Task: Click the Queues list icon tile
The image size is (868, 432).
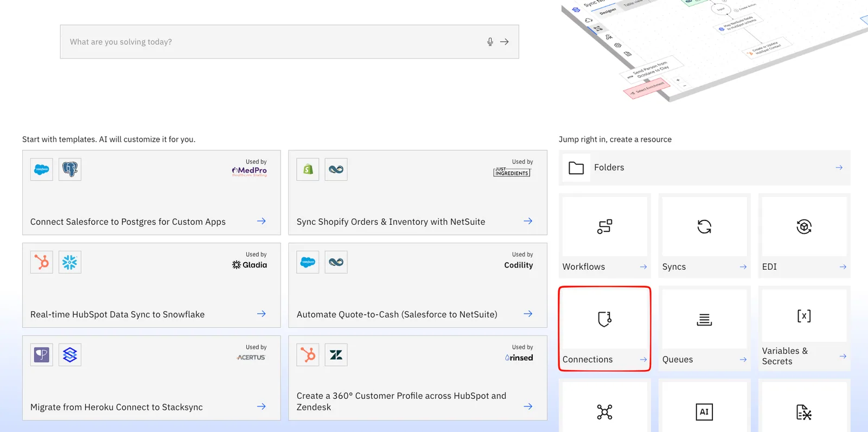Action: (x=704, y=319)
